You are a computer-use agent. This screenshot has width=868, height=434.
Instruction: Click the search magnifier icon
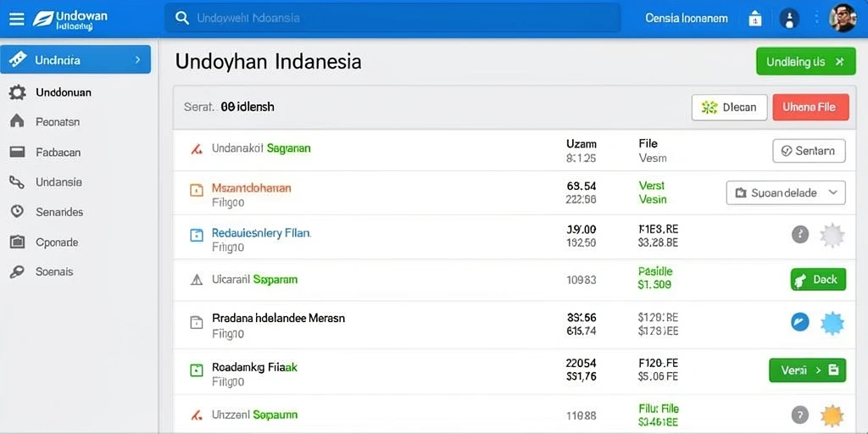pos(181,18)
